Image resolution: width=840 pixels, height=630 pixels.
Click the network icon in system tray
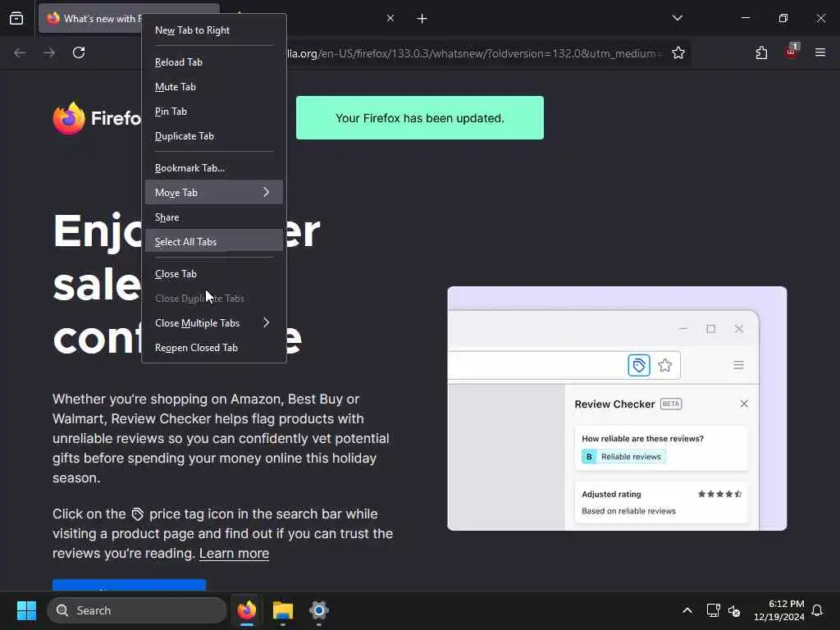[x=713, y=610]
